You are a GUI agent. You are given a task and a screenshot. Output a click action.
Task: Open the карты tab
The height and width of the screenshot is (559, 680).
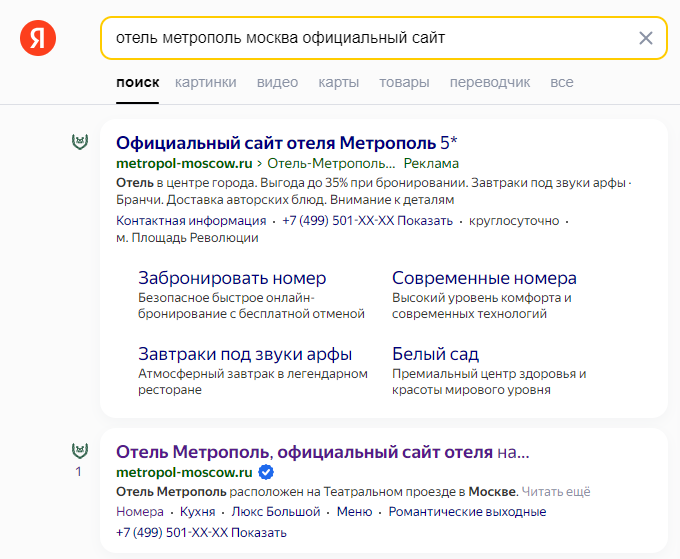tap(339, 82)
